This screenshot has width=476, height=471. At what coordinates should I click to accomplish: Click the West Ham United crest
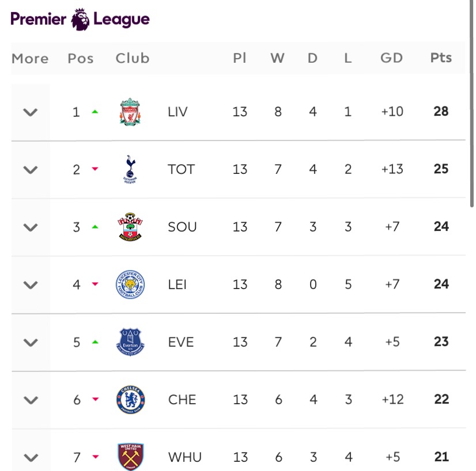(131, 457)
